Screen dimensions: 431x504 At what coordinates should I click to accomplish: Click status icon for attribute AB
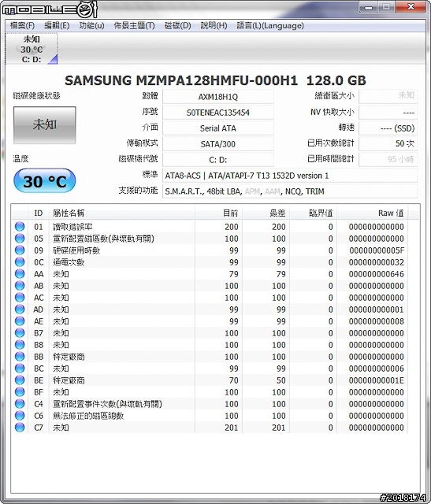(x=20, y=286)
